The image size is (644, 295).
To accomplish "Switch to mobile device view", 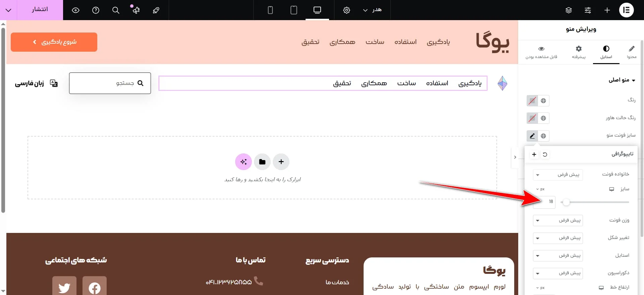I will coord(270,10).
